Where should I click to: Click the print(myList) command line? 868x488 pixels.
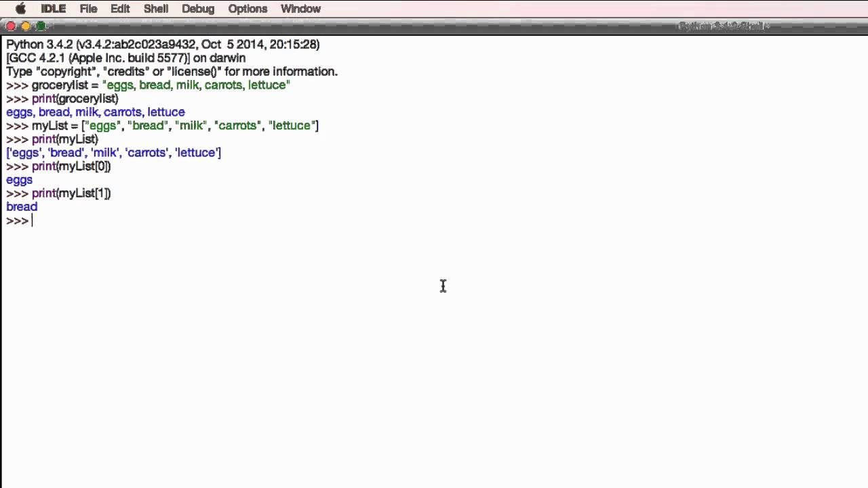52,139
